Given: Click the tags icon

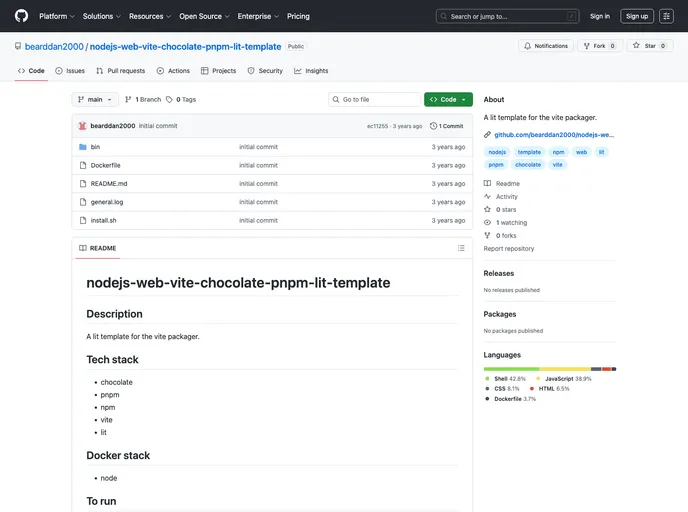Looking at the screenshot, I should tap(169, 100).
